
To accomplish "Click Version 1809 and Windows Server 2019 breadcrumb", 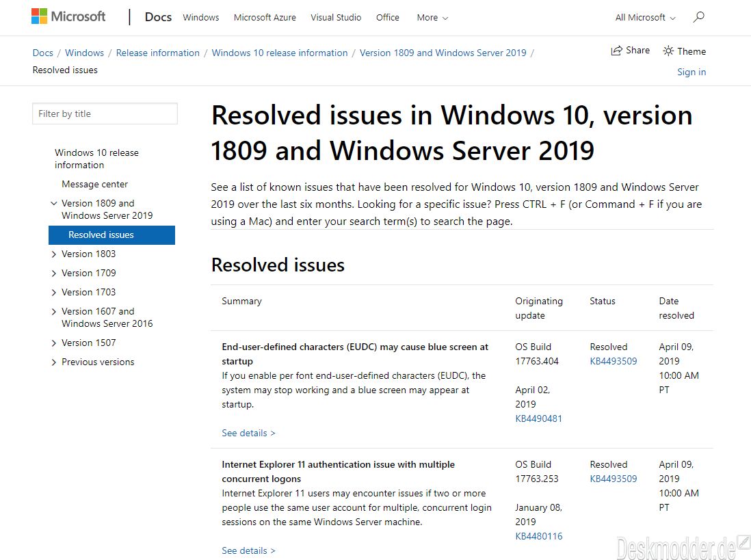I will [x=443, y=53].
